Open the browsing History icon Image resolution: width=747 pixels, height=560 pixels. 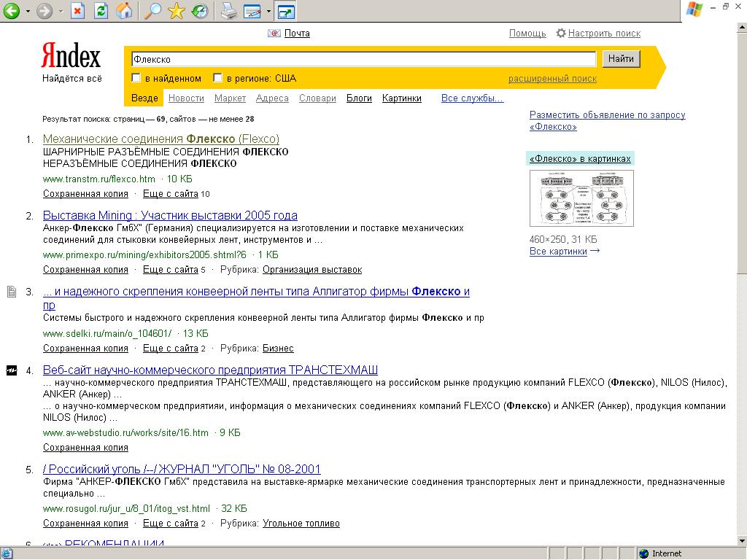[x=199, y=11]
